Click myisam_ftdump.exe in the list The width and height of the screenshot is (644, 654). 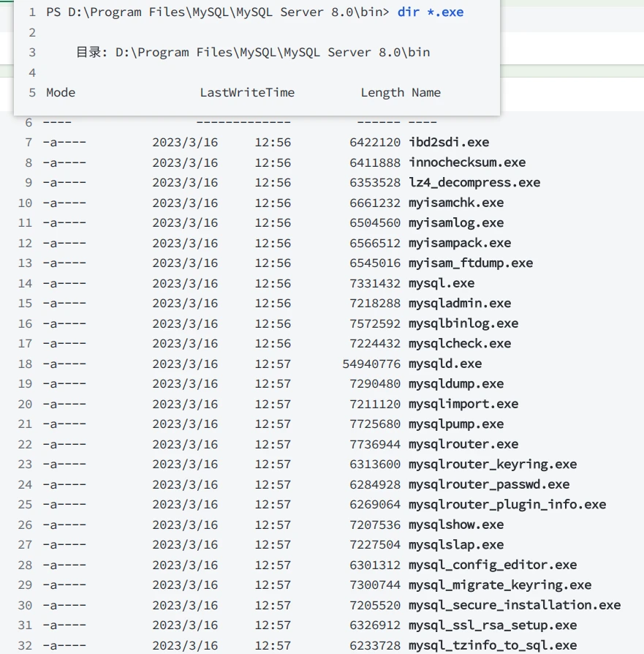point(471,263)
